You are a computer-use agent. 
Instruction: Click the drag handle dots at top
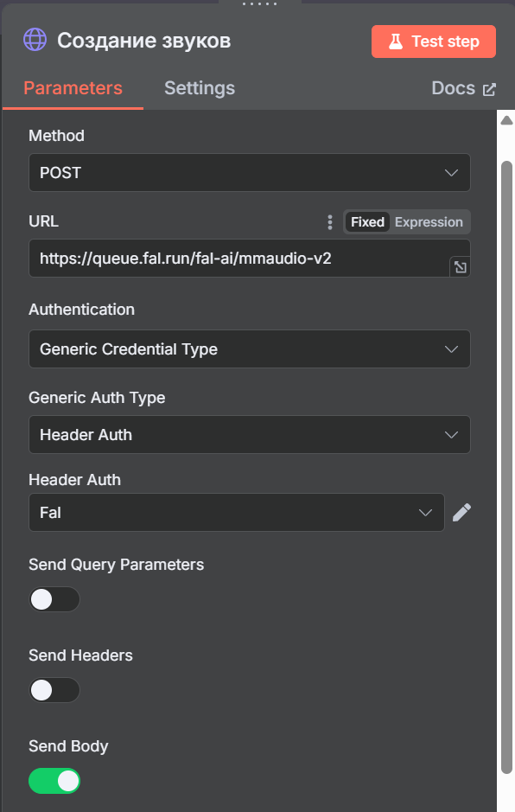tap(260, 3)
